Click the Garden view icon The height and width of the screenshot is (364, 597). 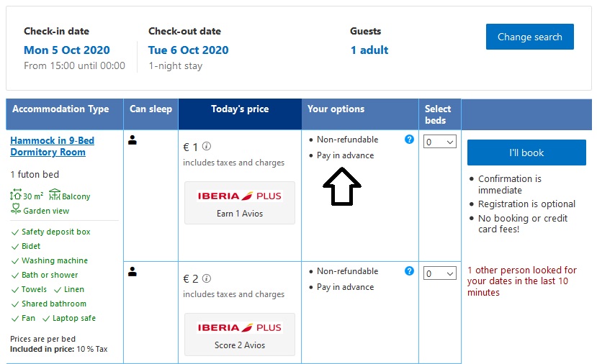16,210
